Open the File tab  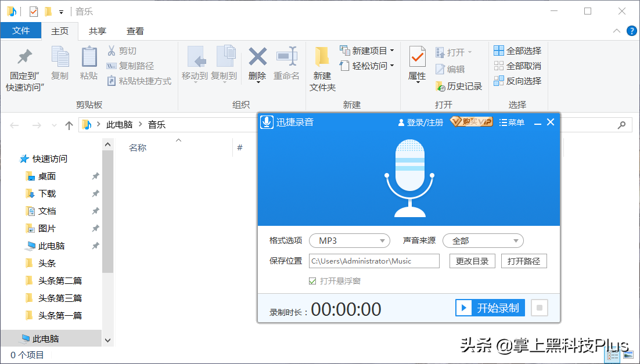tap(21, 31)
